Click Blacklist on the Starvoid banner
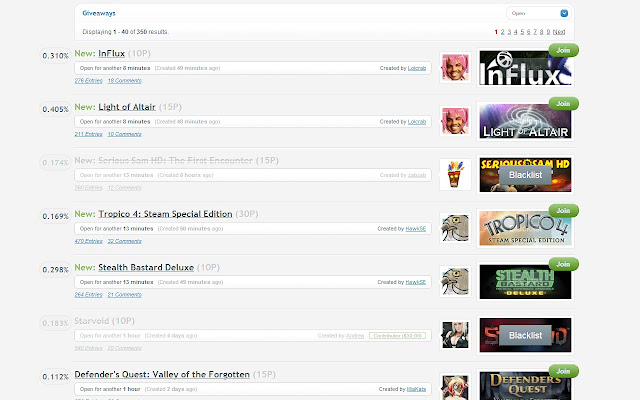This screenshot has height=400, width=640. click(525, 335)
